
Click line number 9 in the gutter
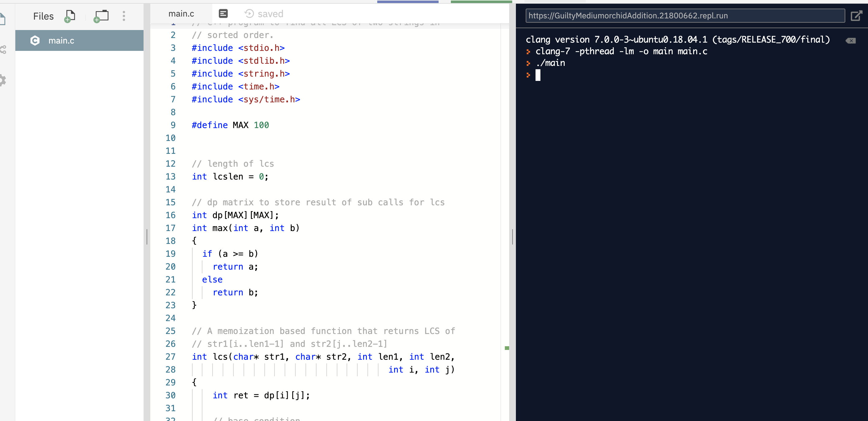click(x=173, y=125)
